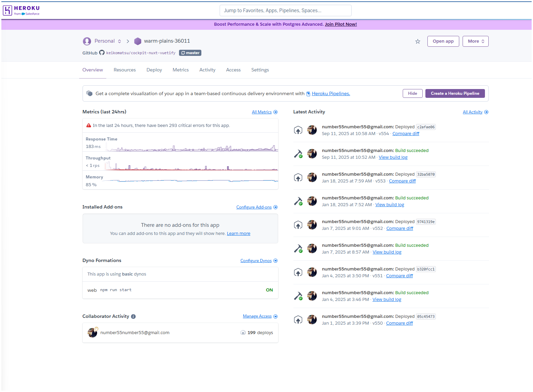
Task: Click the warm-plains-36011 hexagon app icon
Action: click(137, 41)
